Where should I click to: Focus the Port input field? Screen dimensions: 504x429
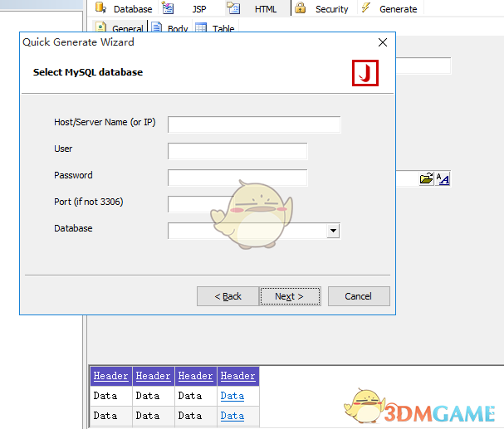point(201,204)
